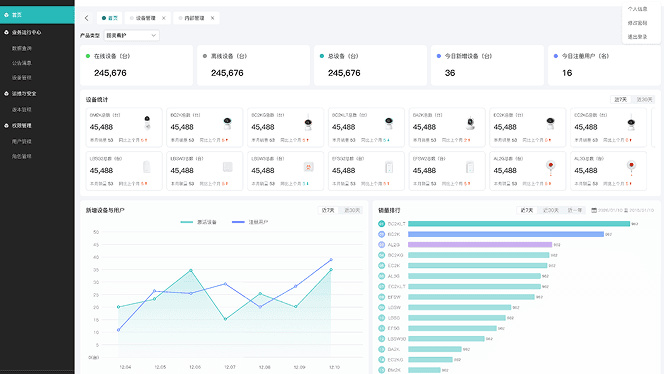The width and height of the screenshot is (664, 374).
Task: Click the 首页 sidebar home icon
Action: [x=6, y=15]
